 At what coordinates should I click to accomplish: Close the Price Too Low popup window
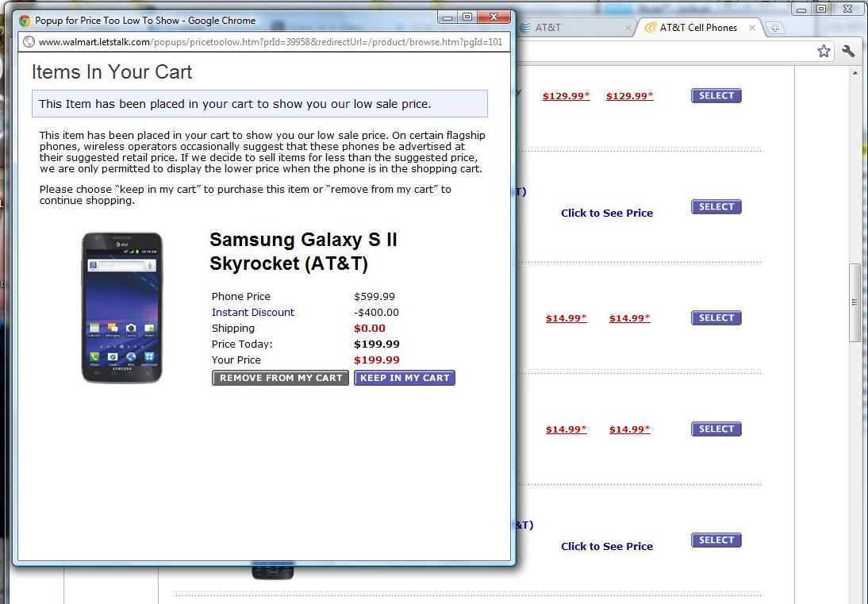(494, 17)
